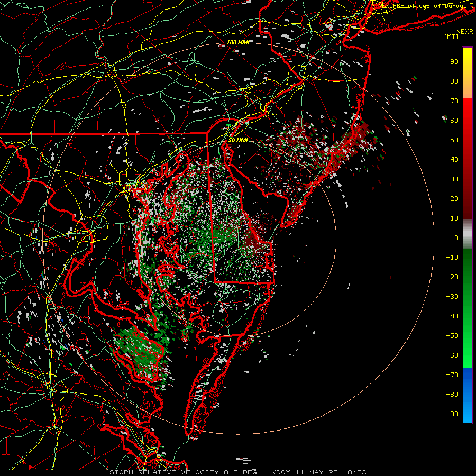This screenshot has height=476, width=476.
Task: Click the positive 20 scale value
Action: pos(454,199)
